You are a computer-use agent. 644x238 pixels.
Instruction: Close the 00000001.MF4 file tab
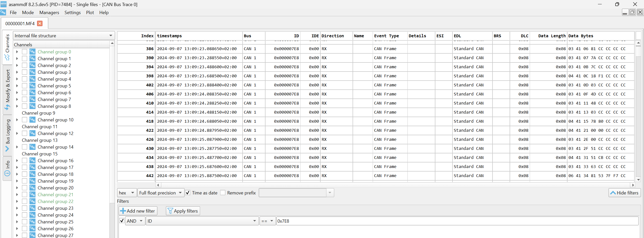point(40,23)
